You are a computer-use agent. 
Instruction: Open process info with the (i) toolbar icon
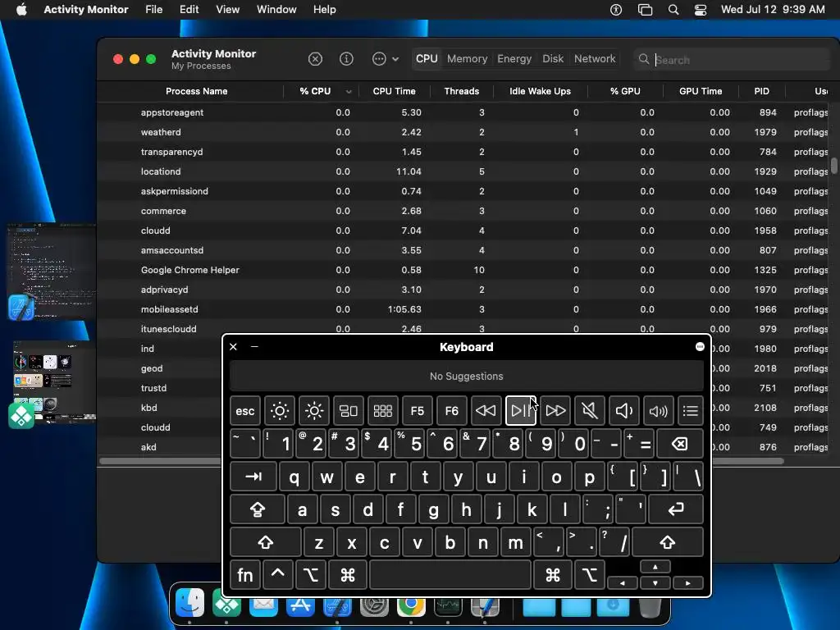(347, 59)
